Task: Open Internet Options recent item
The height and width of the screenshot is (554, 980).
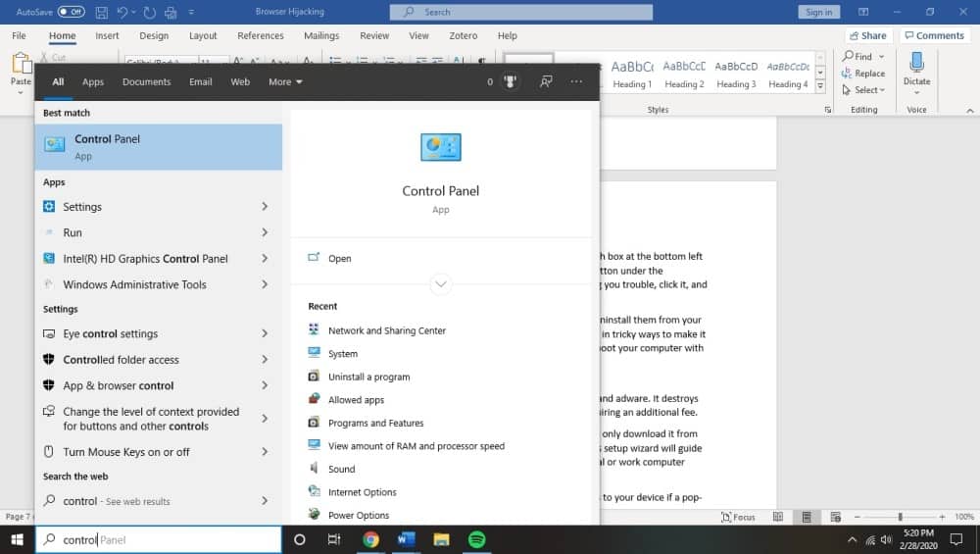Action: coord(362,492)
